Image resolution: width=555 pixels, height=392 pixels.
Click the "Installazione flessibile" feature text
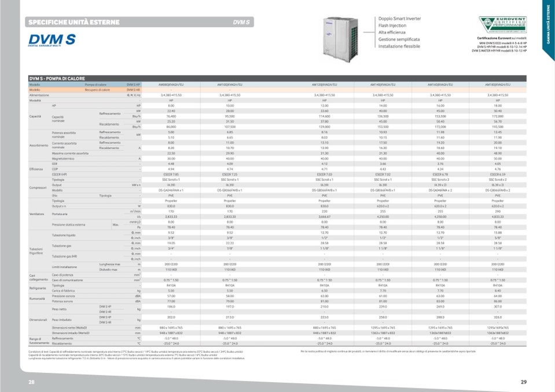click(399, 46)
